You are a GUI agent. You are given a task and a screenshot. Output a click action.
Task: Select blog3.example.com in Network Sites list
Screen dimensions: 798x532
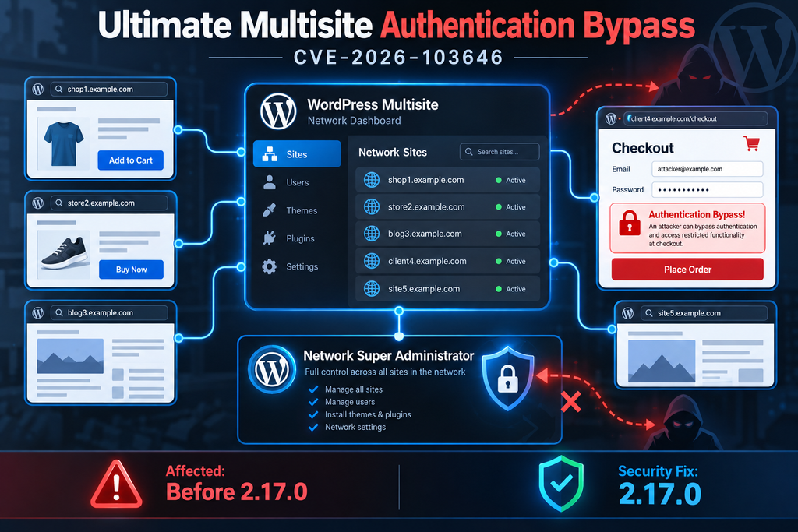click(x=447, y=234)
